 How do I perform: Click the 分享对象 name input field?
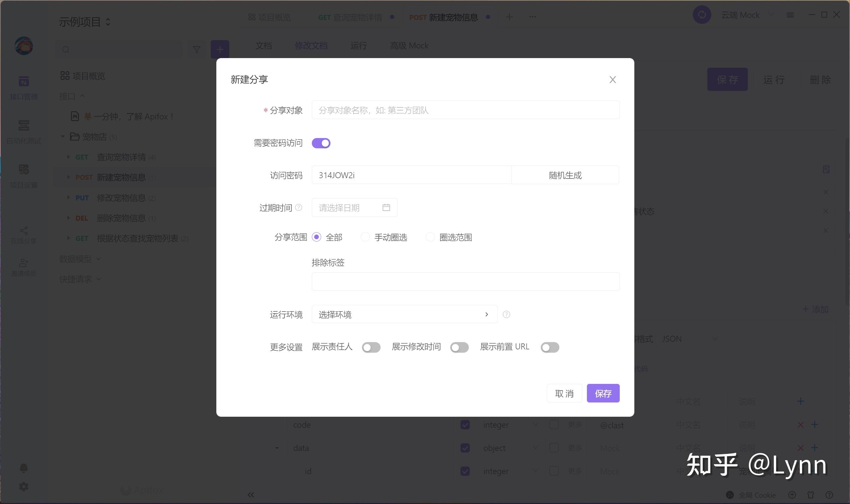pos(465,110)
